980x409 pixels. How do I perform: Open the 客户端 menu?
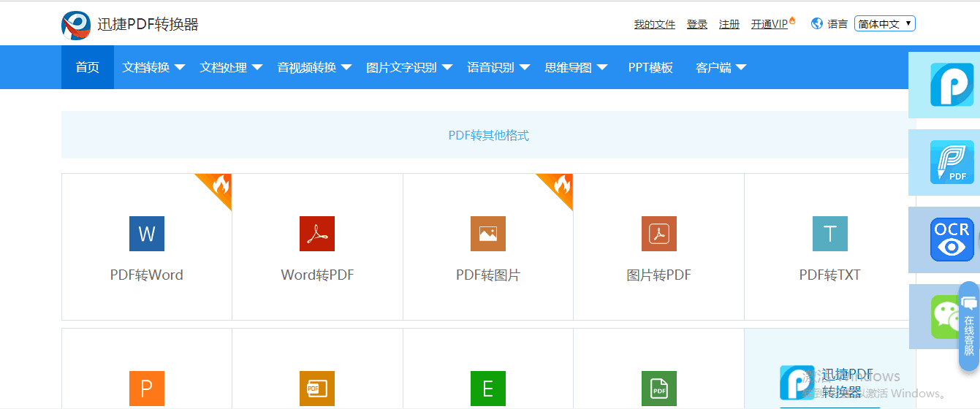(x=714, y=67)
